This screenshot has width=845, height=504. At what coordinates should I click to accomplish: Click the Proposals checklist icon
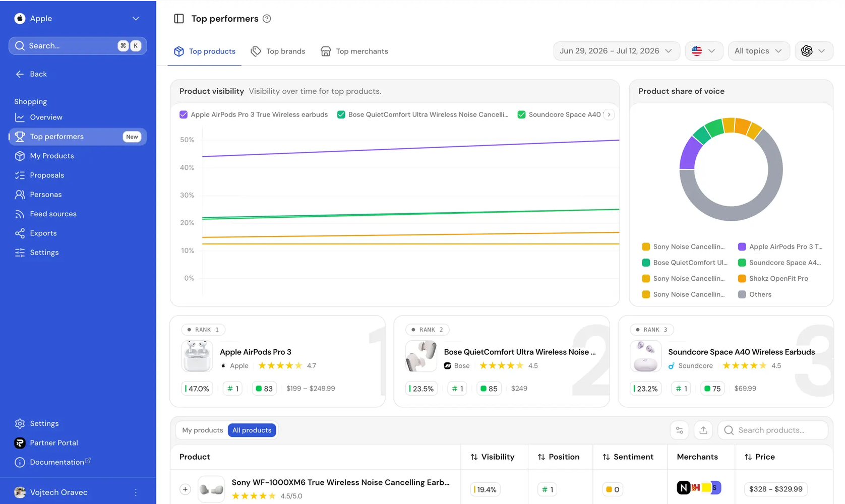pos(20,175)
